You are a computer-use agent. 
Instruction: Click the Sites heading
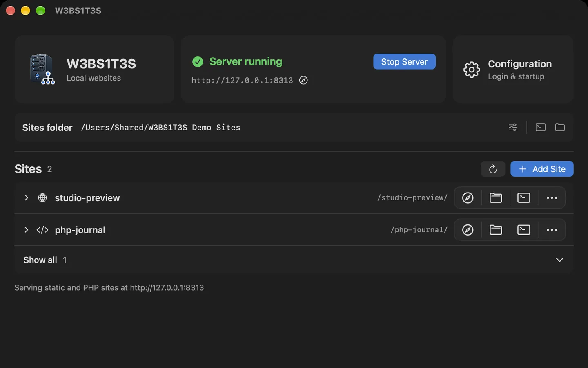click(x=28, y=169)
